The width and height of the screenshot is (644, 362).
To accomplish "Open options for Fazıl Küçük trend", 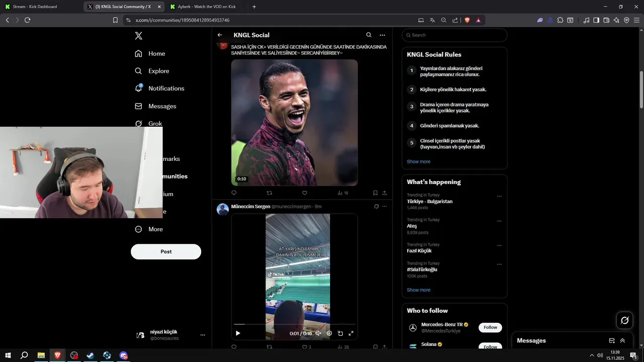I will 499,245.
